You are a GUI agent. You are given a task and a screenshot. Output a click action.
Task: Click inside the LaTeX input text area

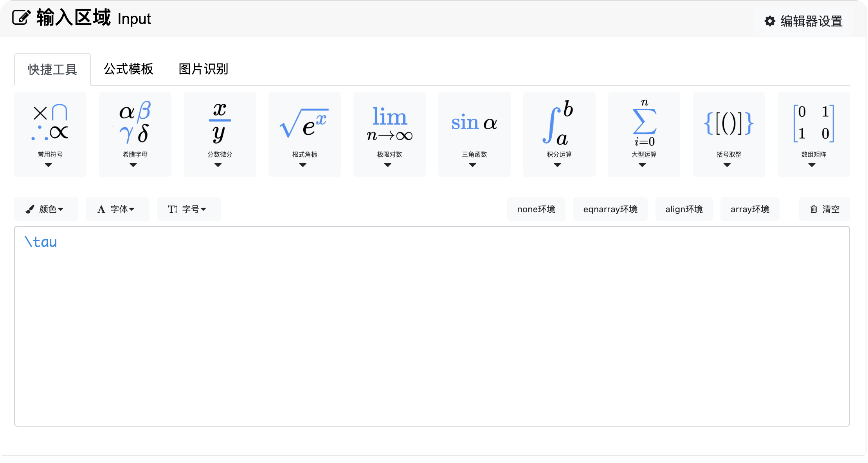click(432, 326)
